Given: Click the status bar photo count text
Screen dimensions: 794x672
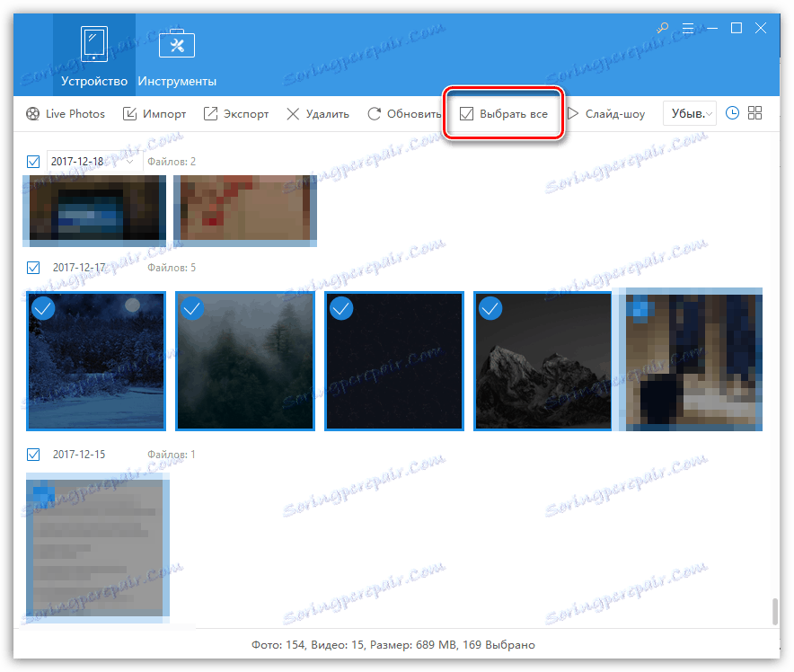Looking at the screenshot, I should click(x=393, y=645).
